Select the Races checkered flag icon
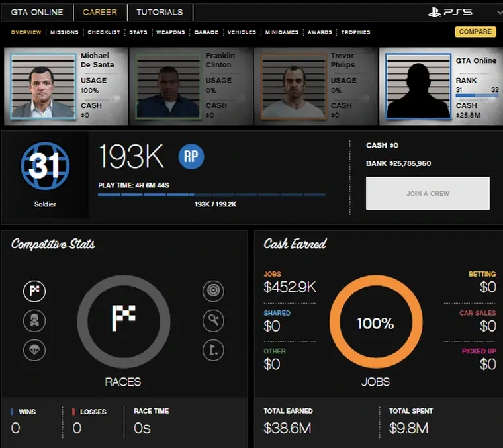The image size is (503, 448). [34, 291]
